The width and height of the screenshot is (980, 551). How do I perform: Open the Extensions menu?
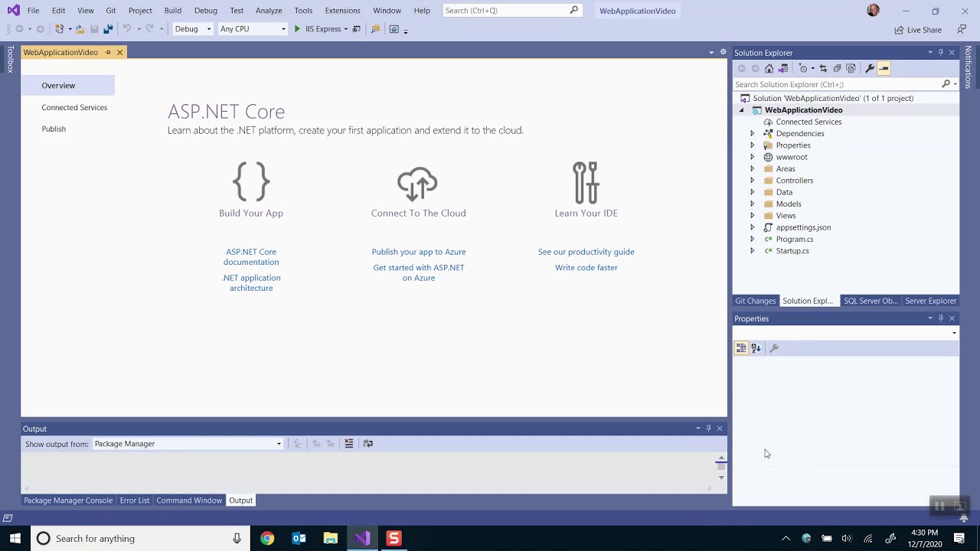click(342, 11)
